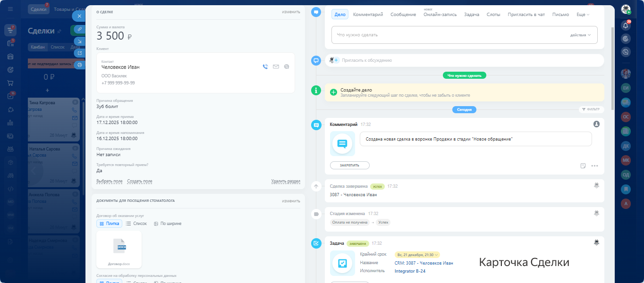Image resolution: width=644 pixels, height=283 pixels.
Task: Open Сделки tab in the background window
Action: pos(39,9)
